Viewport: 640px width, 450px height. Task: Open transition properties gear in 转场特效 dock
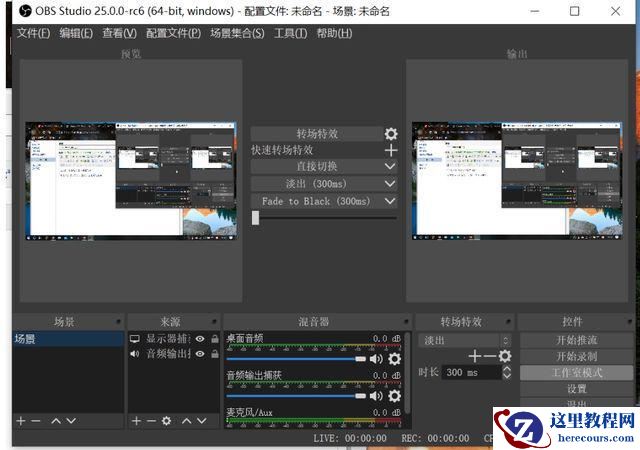pyautogui.click(x=505, y=356)
